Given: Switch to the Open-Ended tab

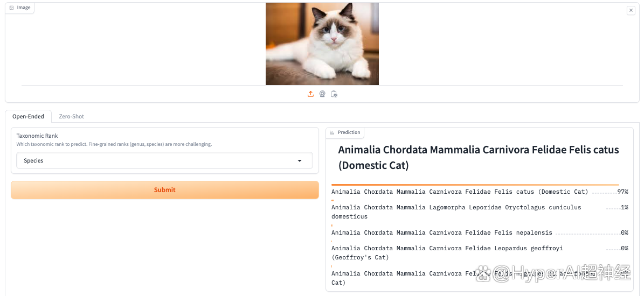Looking at the screenshot, I should pos(28,116).
